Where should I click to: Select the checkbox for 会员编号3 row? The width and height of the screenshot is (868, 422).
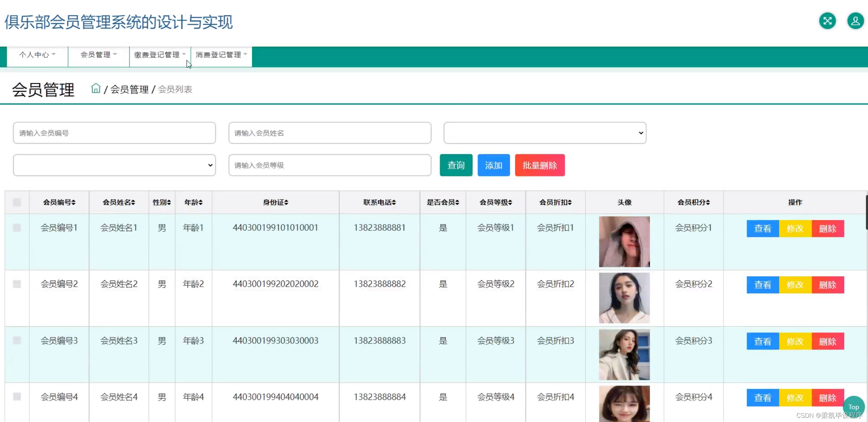coord(17,340)
